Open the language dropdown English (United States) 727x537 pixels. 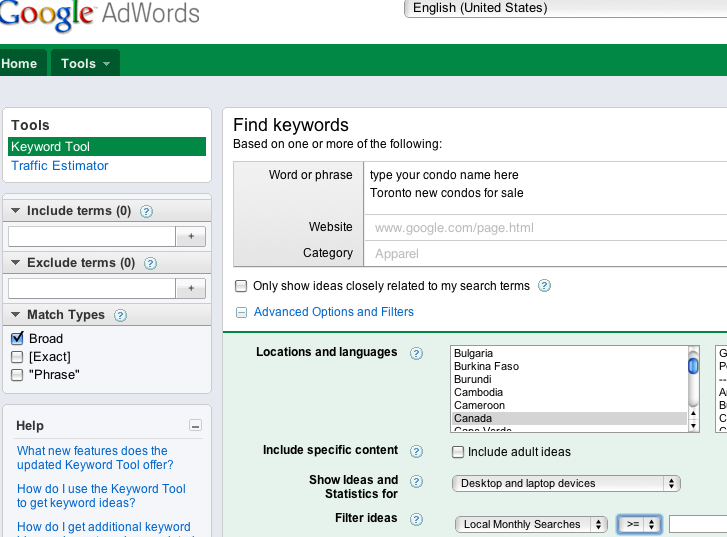tap(565, 8)
